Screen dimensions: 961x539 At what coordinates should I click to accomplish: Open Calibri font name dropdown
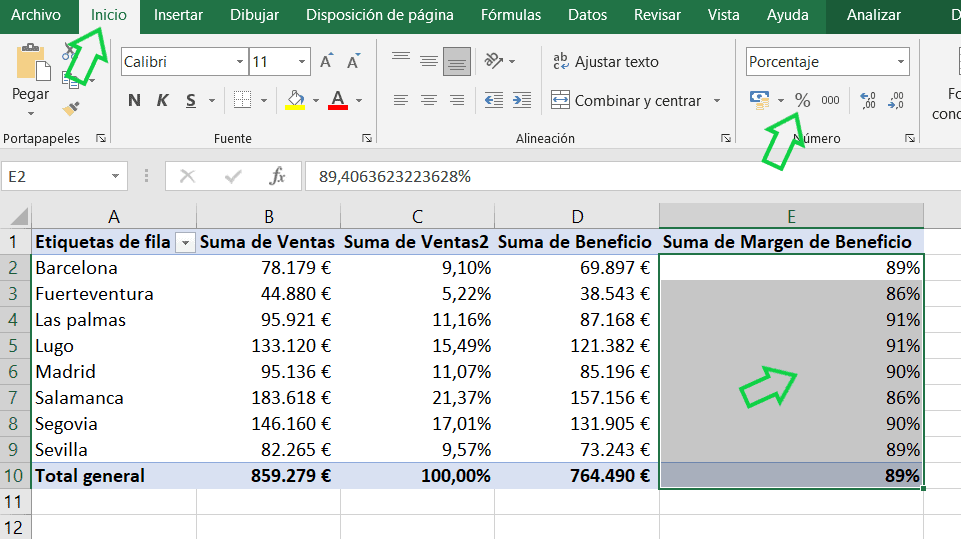(x=240, y=62)
